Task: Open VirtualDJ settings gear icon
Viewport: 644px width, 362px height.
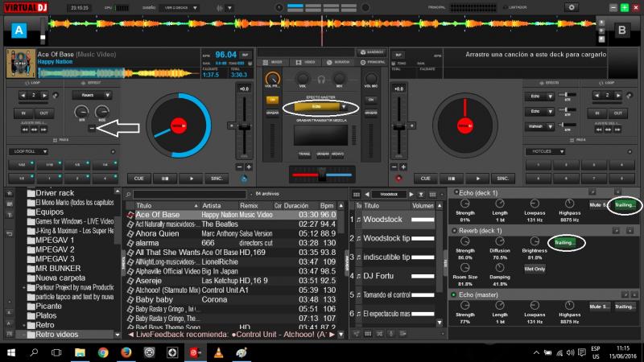Action: (572, 7)
